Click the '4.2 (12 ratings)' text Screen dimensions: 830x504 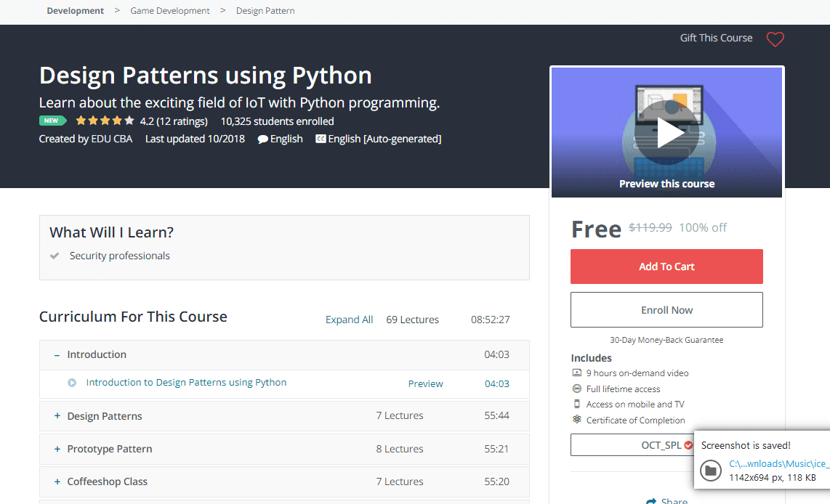tap(174, 121)
